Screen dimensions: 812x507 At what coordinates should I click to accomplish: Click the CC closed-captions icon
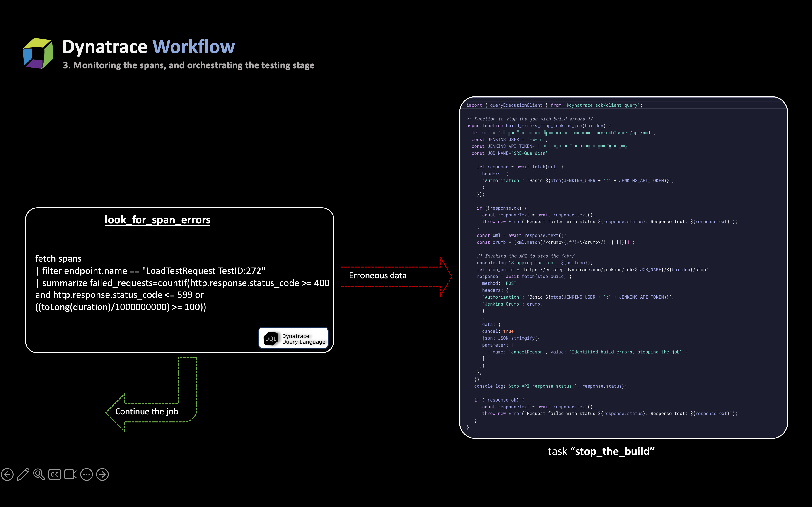(x=55, y=474)
